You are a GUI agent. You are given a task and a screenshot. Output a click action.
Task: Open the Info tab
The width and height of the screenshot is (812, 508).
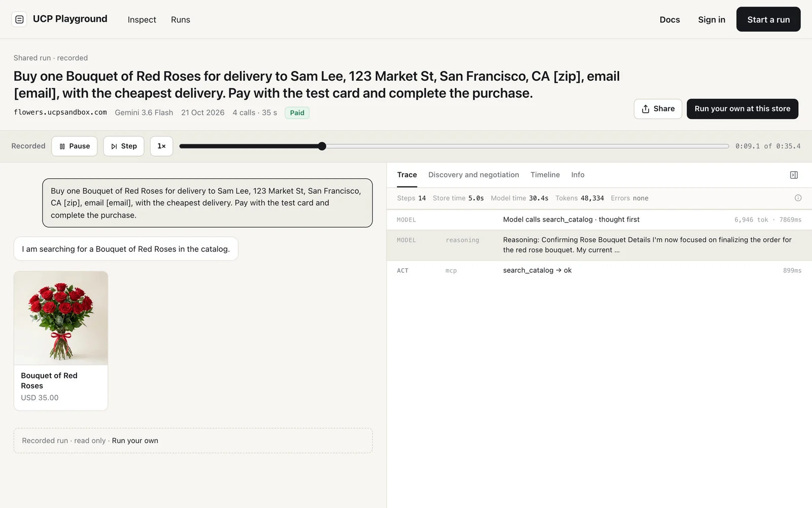[x=578, y=175]
